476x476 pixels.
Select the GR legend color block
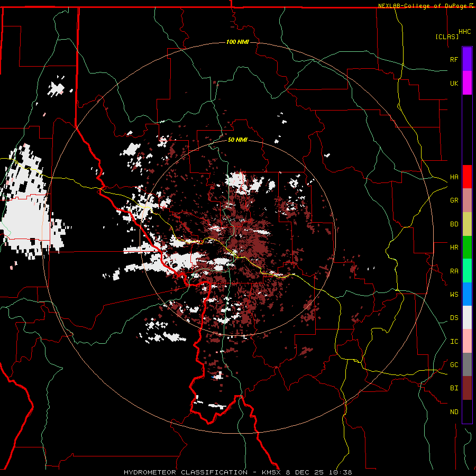(x=467, y=200)
